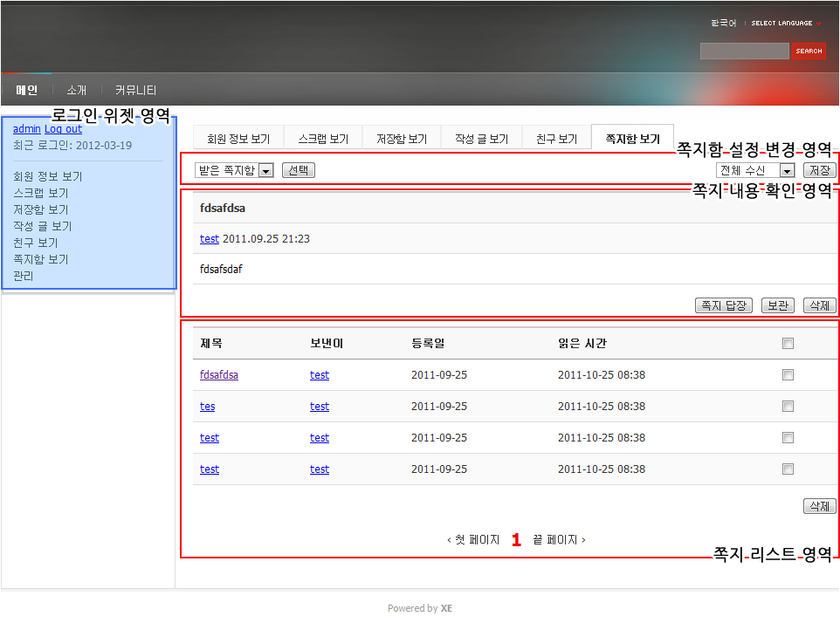Toggle the select-all checkbox in list header
The height and width of the screenshot is (623, 840).
(788, 344)
